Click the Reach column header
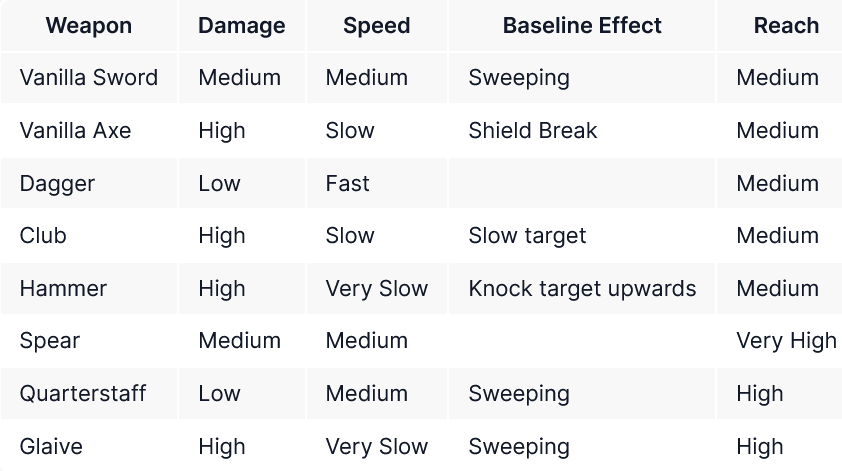 (786, 26)
